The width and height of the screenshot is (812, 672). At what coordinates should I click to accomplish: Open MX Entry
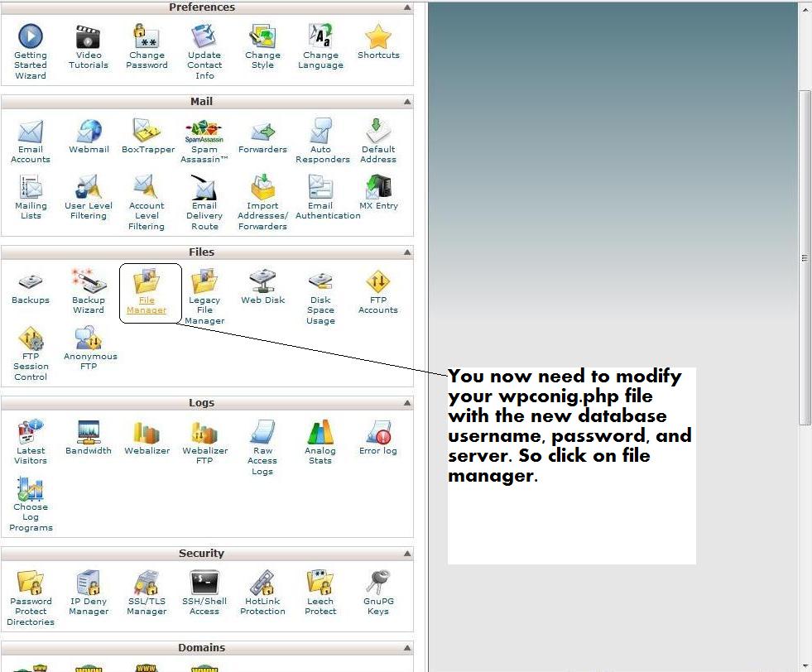(x=378, y=193)
